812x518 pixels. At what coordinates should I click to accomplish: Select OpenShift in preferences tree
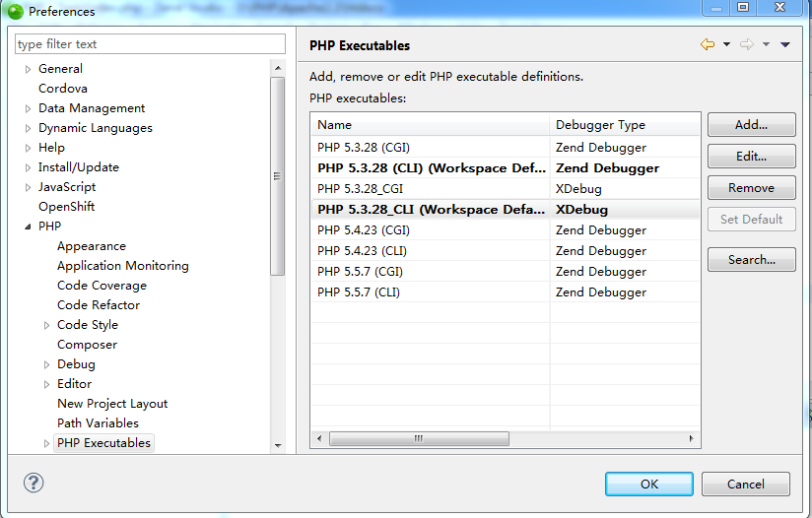coord(66,207)
